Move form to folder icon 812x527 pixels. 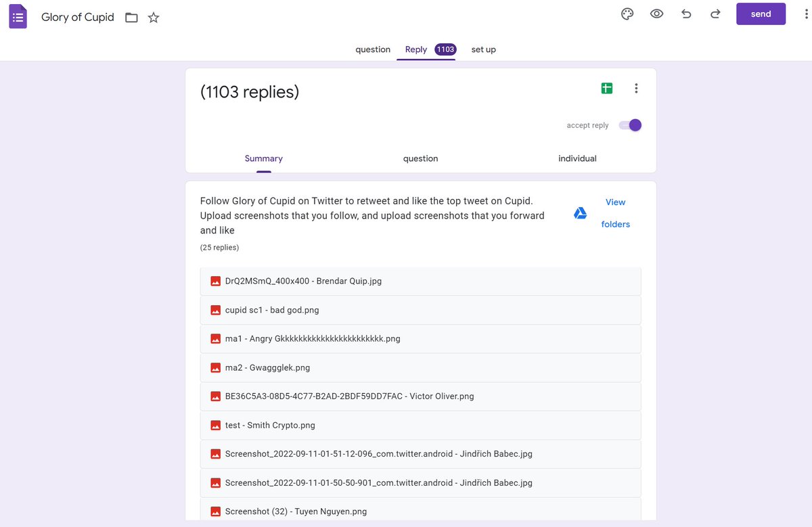(x=132, y=18)
